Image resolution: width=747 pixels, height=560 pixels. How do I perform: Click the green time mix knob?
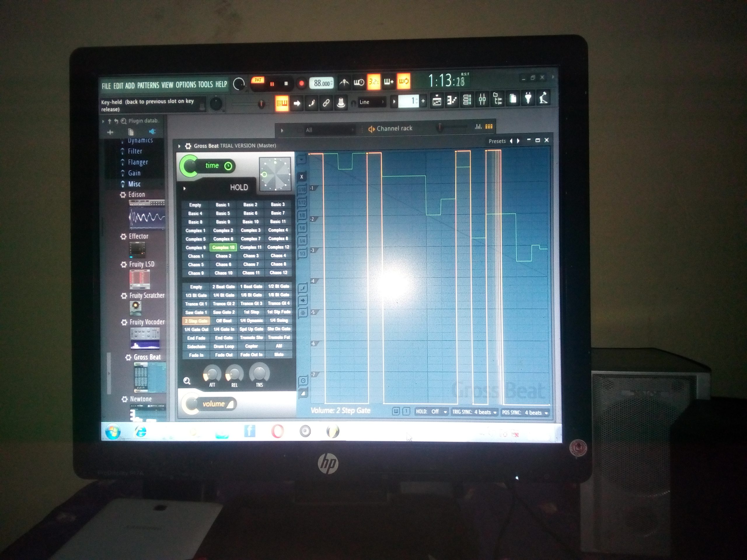[x=189, y=166]
